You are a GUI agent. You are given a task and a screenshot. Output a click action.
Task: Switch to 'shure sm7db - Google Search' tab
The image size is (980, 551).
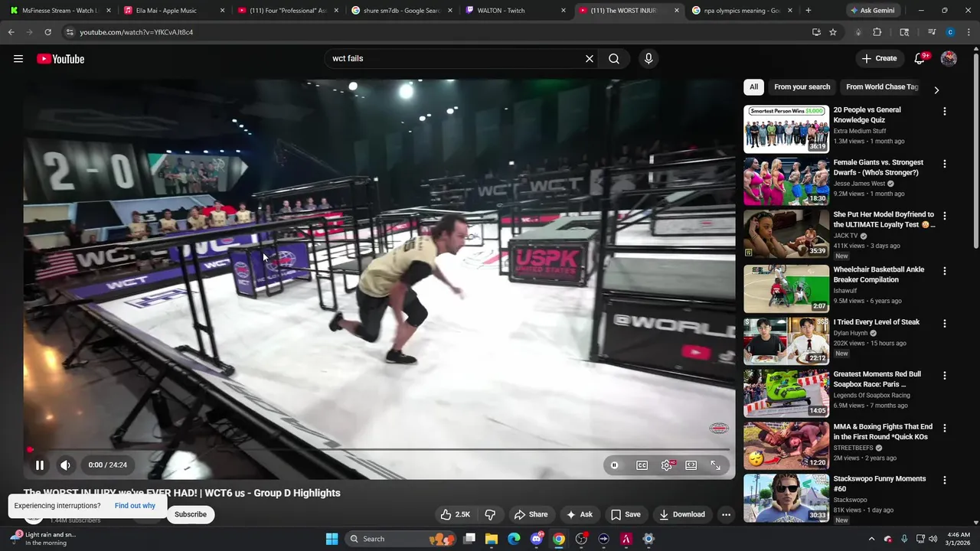click(x=401, y=11)
